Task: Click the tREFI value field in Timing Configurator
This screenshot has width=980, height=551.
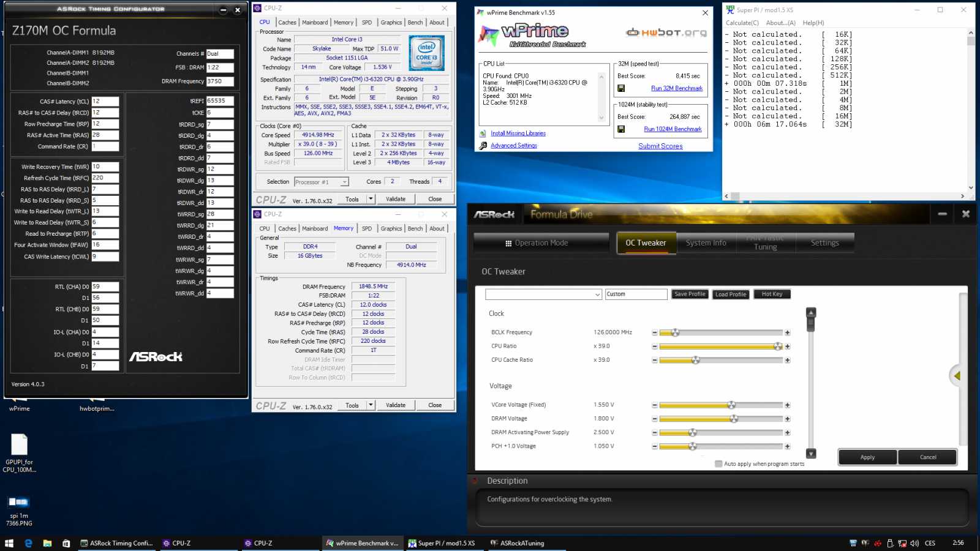Action: pyautogui.click(x=220, y=101)
